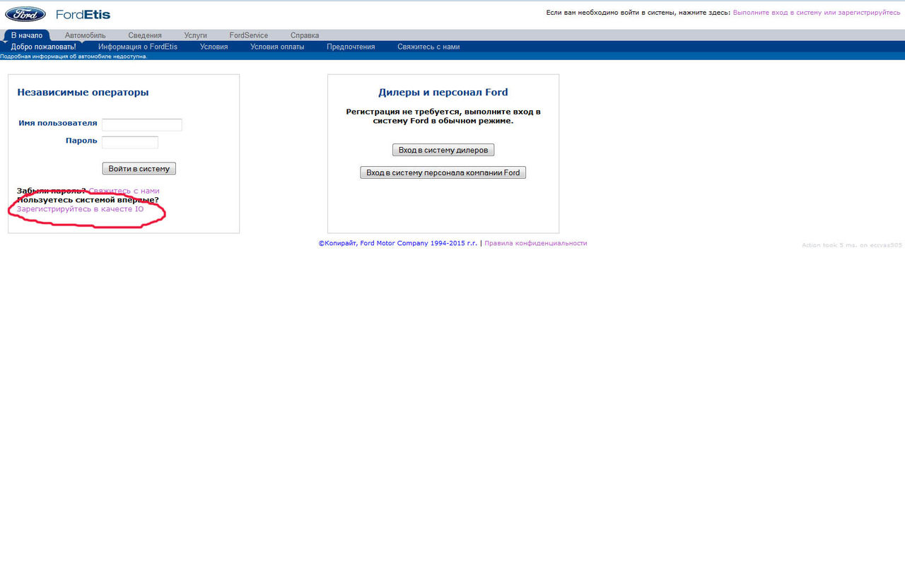
Task: Select 'Добро пожаловать!' submenu item
Action: pyautogui.click(x=43, y=47)
